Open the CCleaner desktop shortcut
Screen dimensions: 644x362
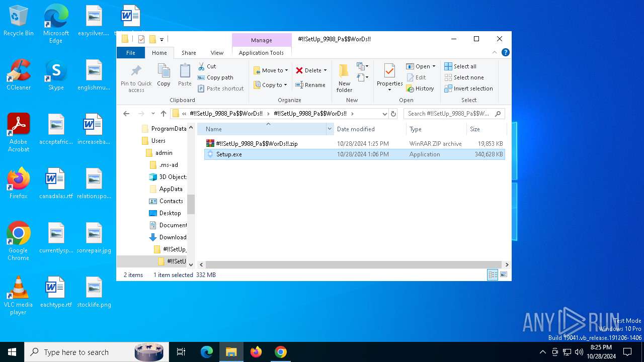point(19,75)
